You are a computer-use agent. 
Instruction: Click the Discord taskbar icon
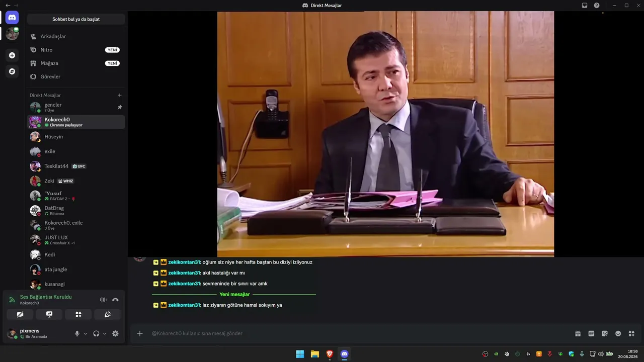coord(344,354)
